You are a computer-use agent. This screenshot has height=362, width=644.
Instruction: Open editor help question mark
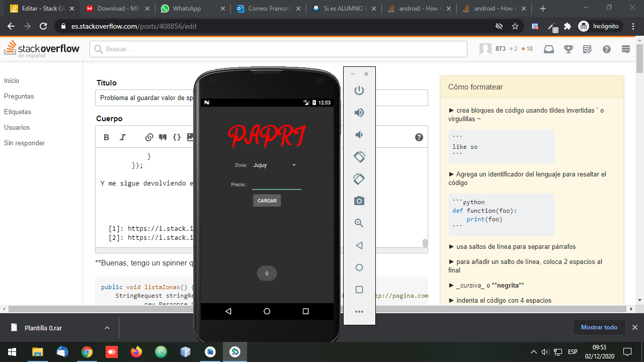[419, 137]
